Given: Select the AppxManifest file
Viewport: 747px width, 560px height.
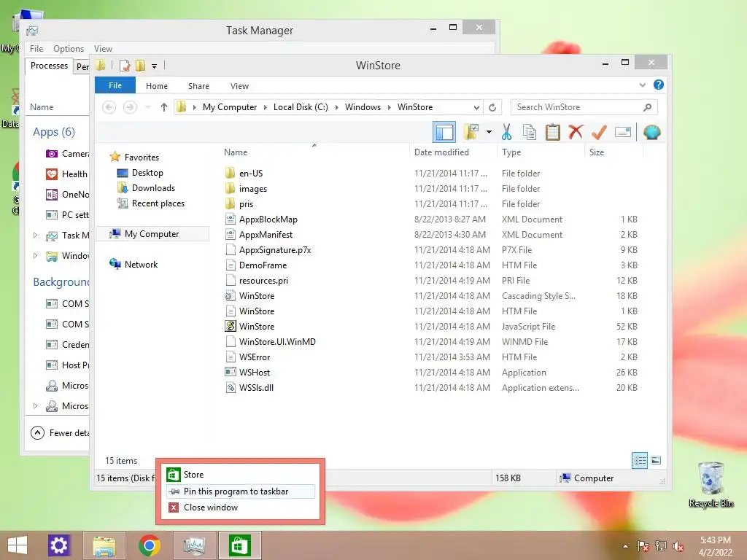Looking at the screenshot, I should tap(266, 235).
